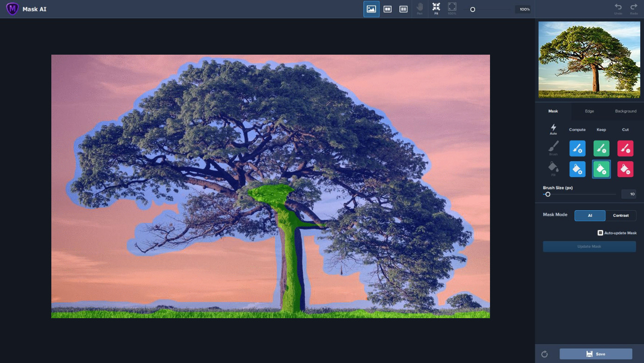Click the Fit to screen icon
The height and width of the screenshot is (363, 644).
[436, 8]
